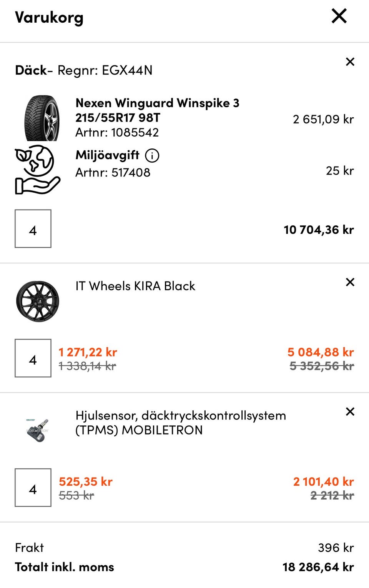Close the Varukorg cart panel
Viewport: 369px width, 588px height.
click(x=339, y=16)
